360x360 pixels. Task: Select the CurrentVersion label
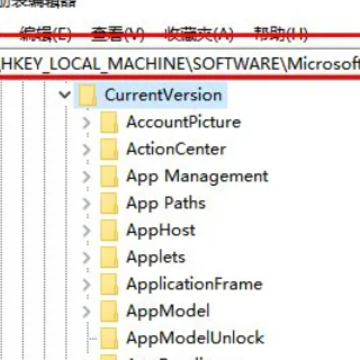(163, 95)
